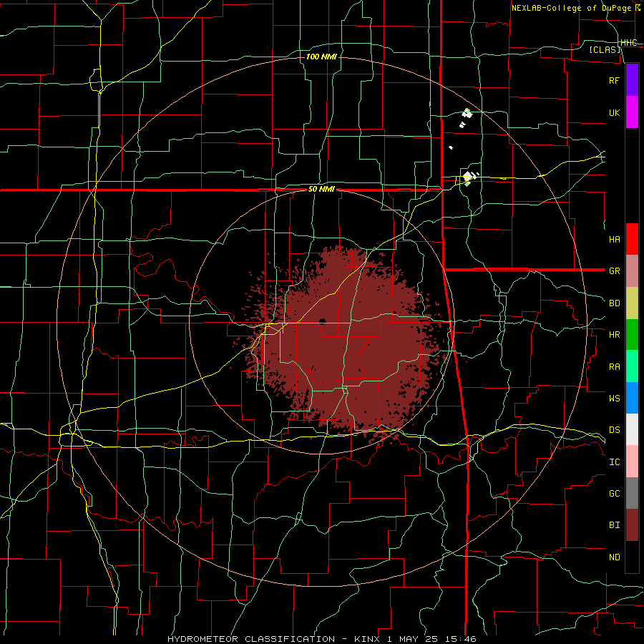Click the black radar site dot at center

(x=323, y=321)
